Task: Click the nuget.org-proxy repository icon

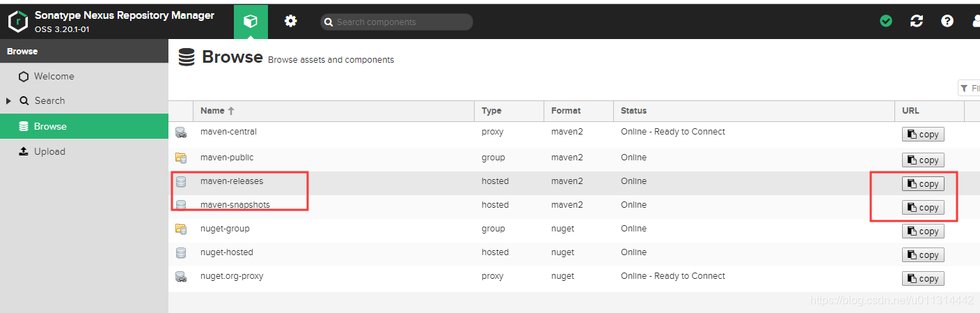Action: click(181, 276)
